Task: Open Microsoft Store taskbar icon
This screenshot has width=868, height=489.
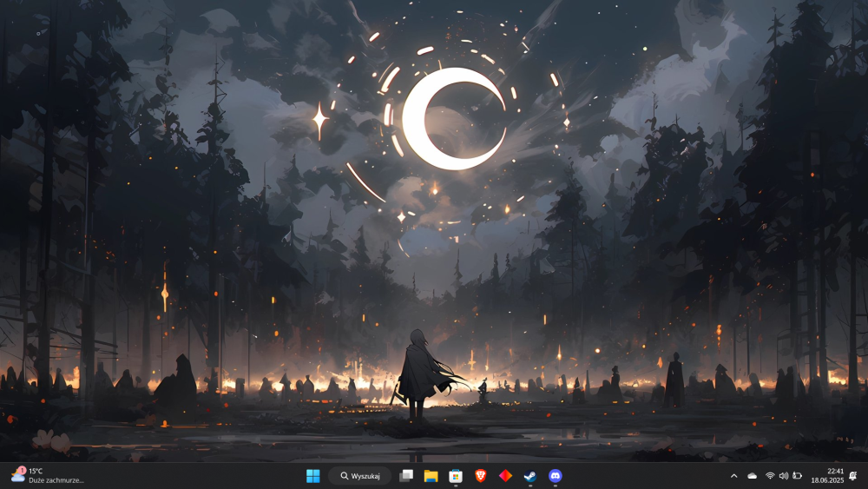Action: point(456,476)
